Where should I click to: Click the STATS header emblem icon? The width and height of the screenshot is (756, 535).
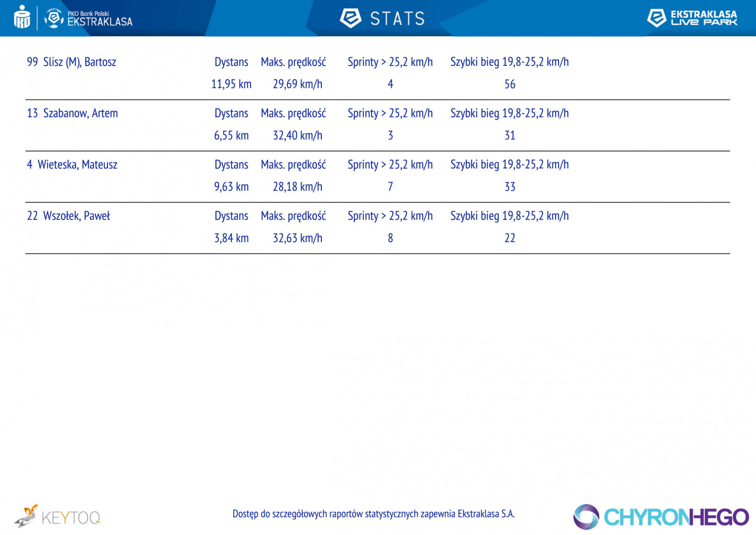pyautogui.click(x=351, y=18)
